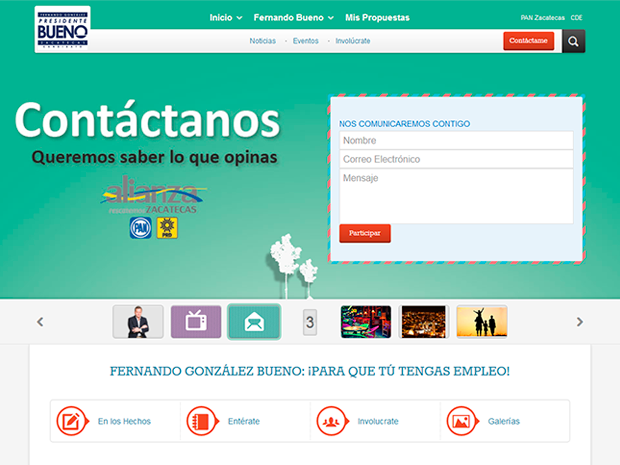
Task: Select the family silhouette sunset thumbnail
Action: click(482, 322)
